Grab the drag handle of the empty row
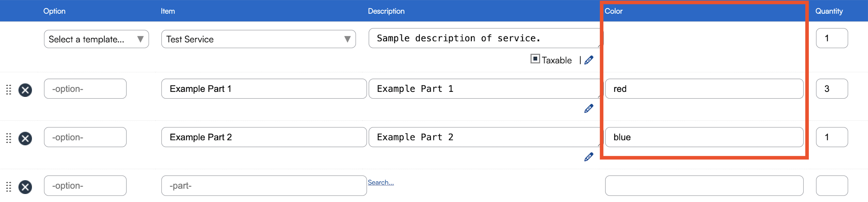This screenshot has height=202, width=868. (x=9, y=187)
